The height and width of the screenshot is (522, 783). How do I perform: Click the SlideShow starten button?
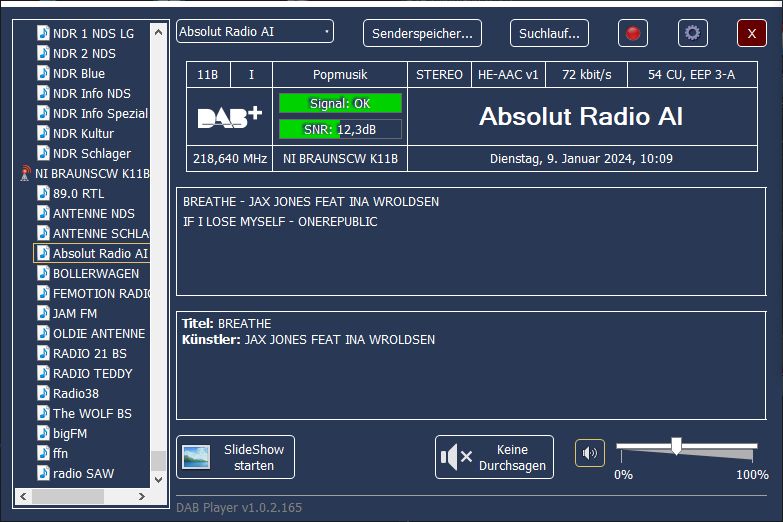pyautogui.click(x=235, y=457)
